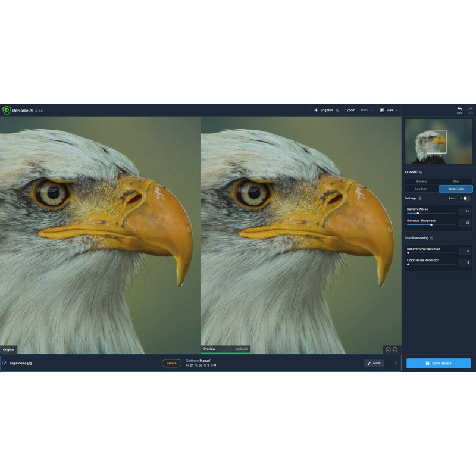Click the DeNoise AI logo icon
The height and width of the screenshot is (476, 476).
tap(7, 110)
